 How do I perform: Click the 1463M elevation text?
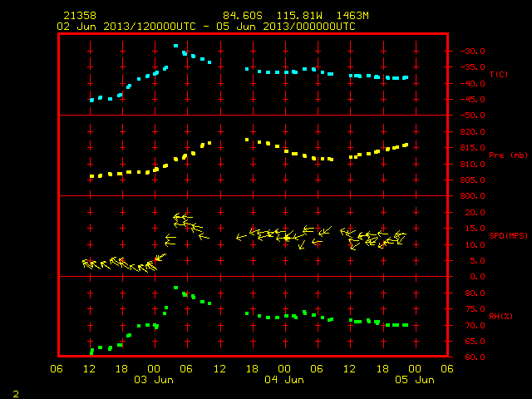352,16
